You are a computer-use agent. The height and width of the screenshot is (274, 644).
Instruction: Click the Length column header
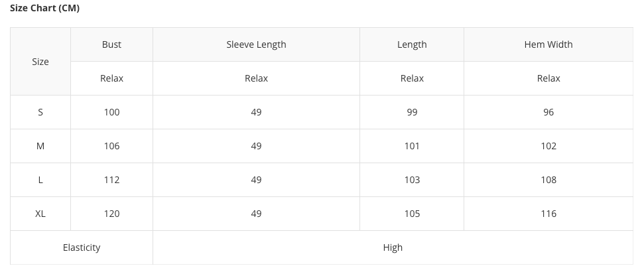pyautogui.click(x=412, y=44)
